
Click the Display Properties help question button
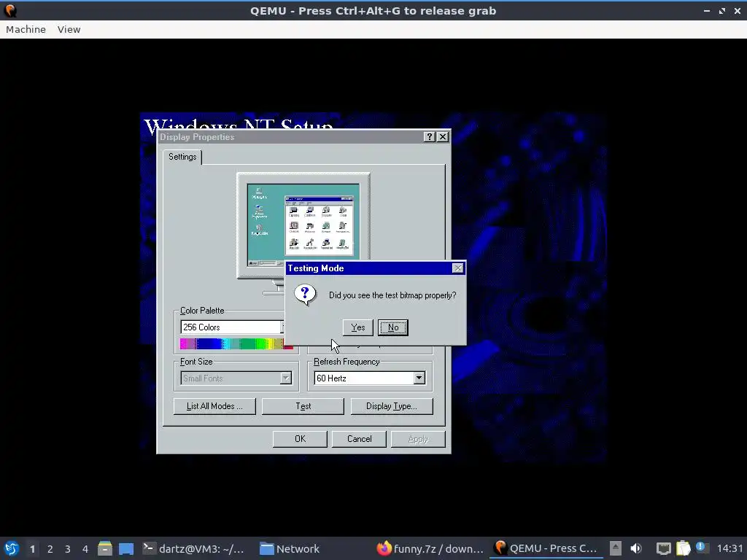tap(429, 136)
